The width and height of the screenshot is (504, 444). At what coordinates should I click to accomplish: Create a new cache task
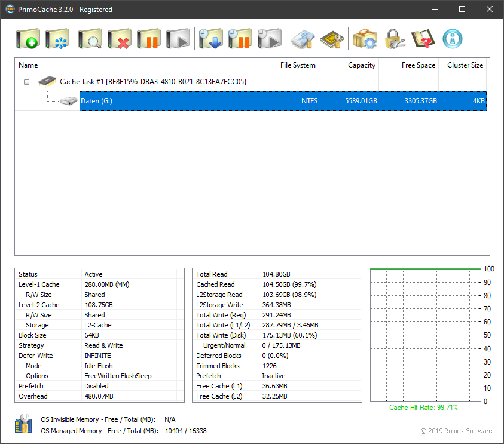click(28, 39)
